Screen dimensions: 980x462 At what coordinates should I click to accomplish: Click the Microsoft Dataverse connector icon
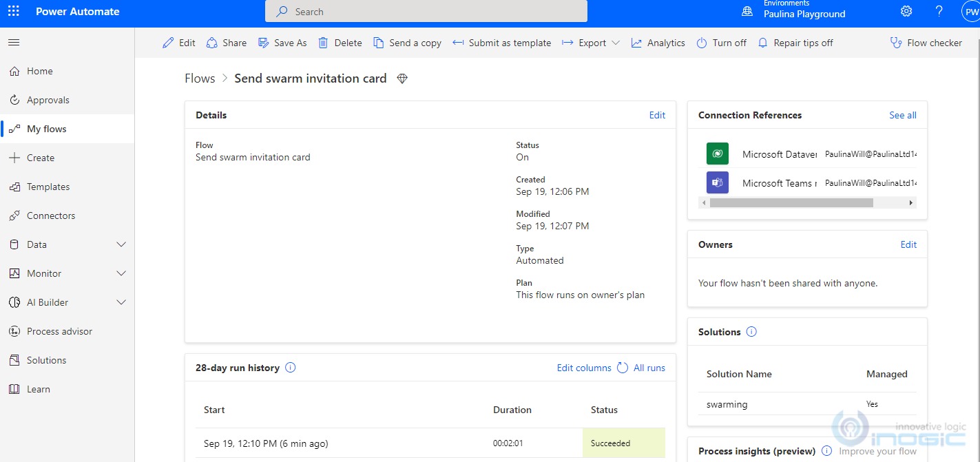(x=718, y=154)
